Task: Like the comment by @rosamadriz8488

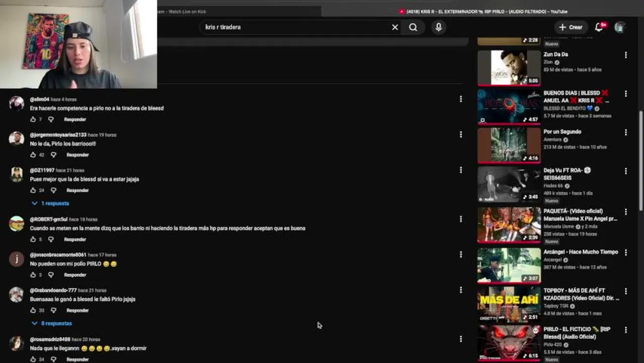Action: coord(33,359)
